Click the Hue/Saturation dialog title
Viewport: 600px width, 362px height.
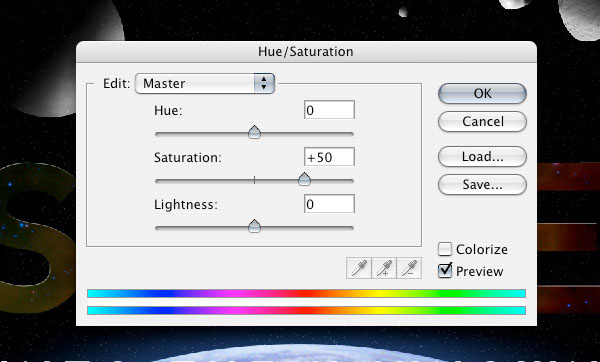click(x=306, y=52)
